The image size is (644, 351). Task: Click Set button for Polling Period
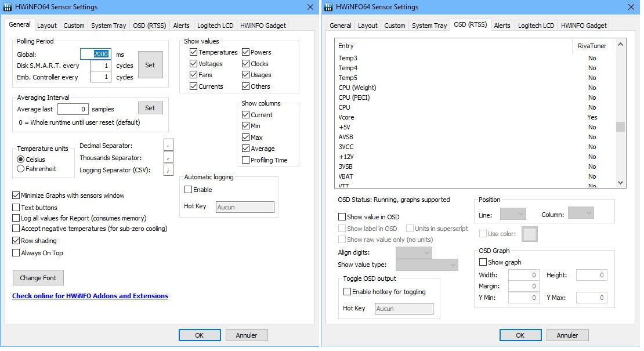(x=150, y=65)
